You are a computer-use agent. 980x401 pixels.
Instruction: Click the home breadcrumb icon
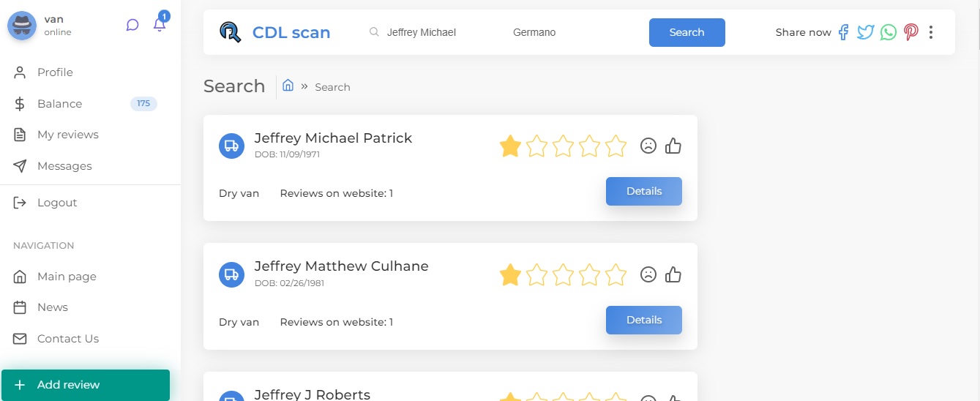click(288, 86)
